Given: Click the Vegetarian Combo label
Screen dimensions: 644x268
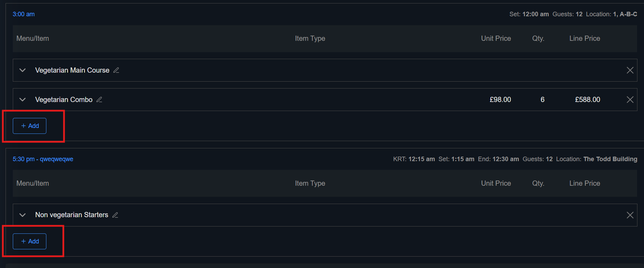Looking at the screenshot, I should tap(64, 100).
